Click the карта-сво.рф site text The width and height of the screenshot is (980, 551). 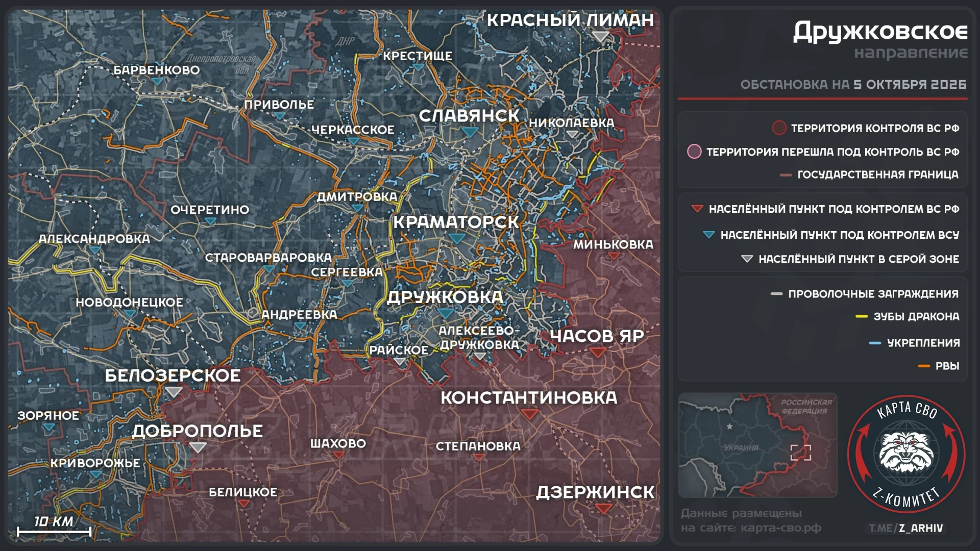[x=781, y=528]
